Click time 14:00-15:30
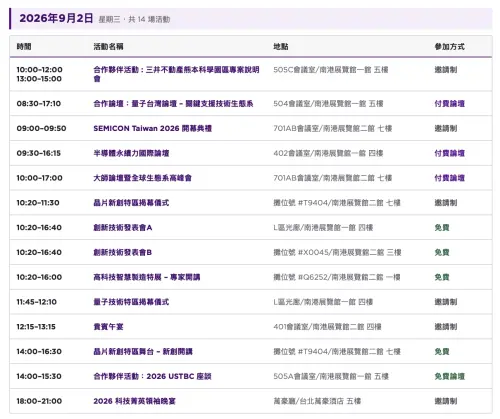 (x=39, y=376)
